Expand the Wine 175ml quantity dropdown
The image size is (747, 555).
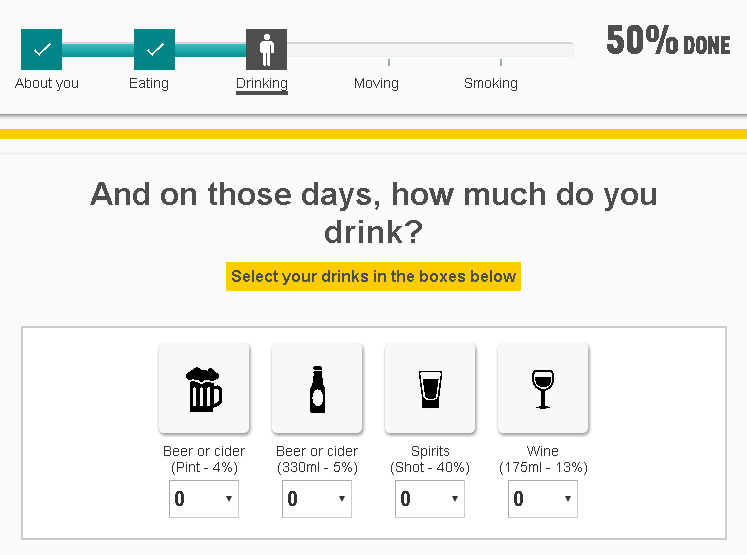pos(543,499)
